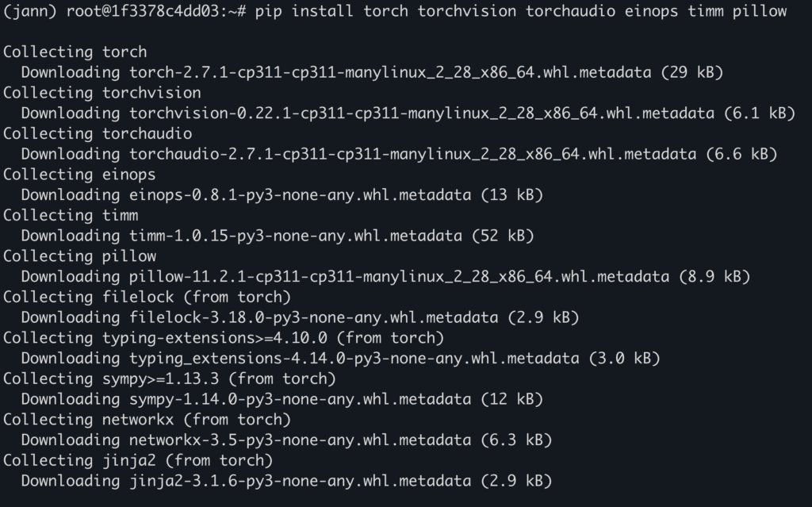
Task: Click the timm-1.0.15 metadata download line
Action: 278,236
